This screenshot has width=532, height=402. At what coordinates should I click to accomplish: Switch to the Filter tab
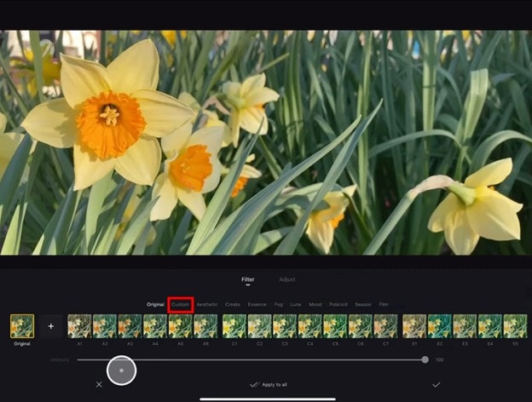[248, 279]
